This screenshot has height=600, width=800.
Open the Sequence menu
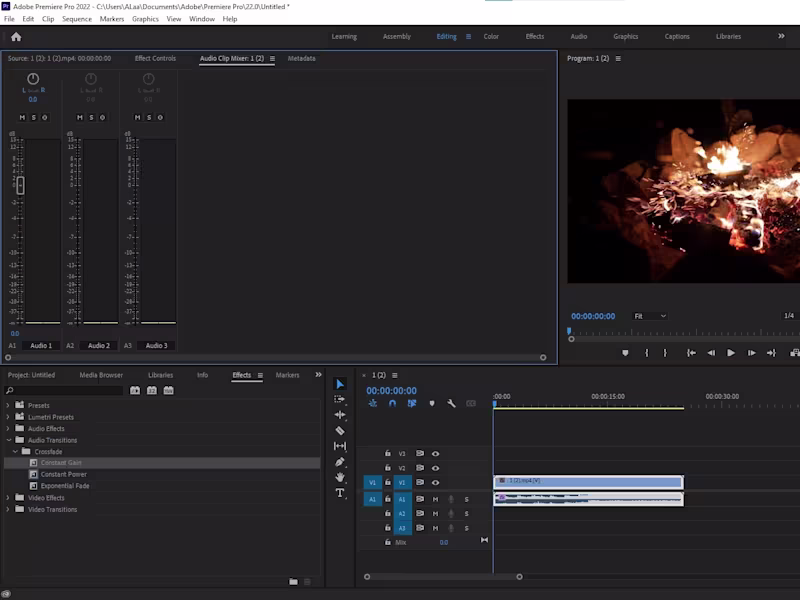(76, 19)
